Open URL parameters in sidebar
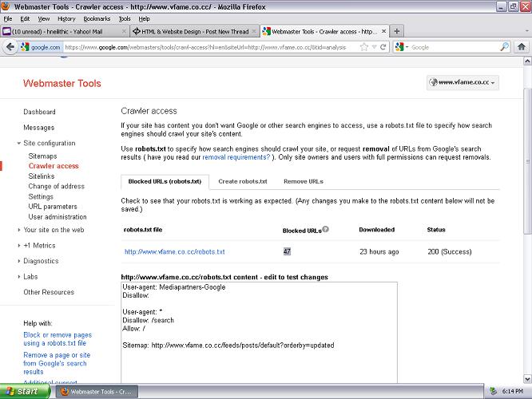Viewport: 532px width, 399px height. click(x=53, y=207)
